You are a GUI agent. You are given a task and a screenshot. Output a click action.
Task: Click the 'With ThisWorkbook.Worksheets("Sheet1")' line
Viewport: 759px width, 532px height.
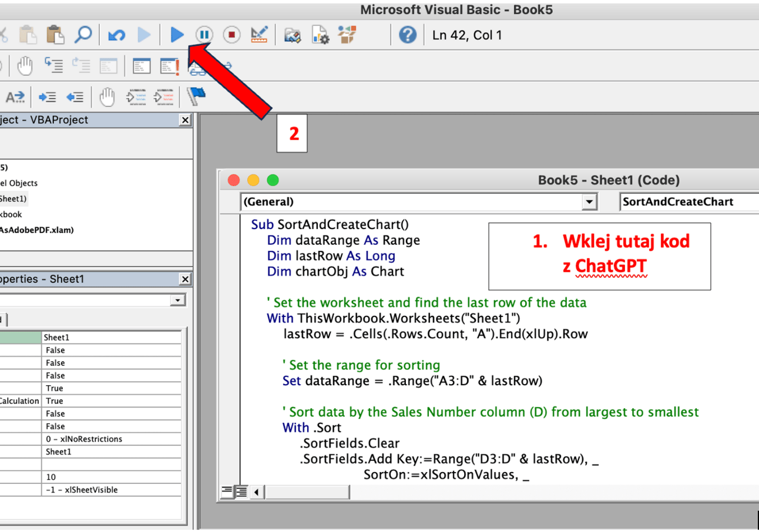394,318
